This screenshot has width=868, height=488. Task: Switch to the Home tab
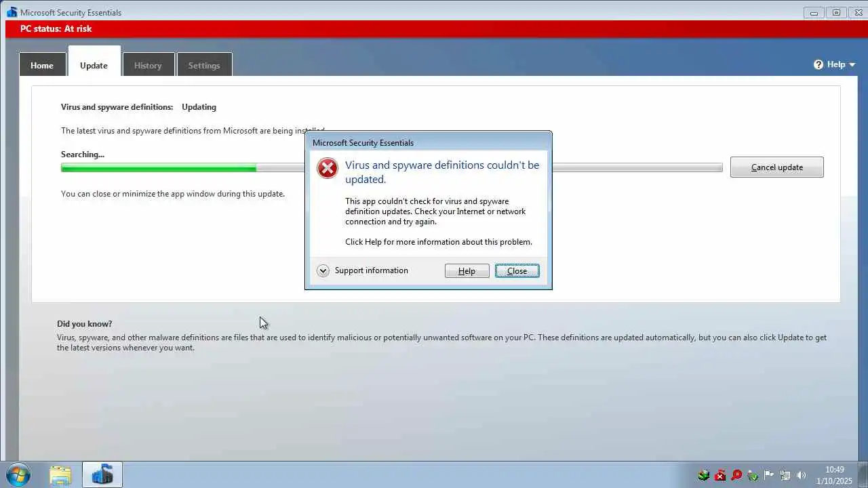(x=42, y=65)
